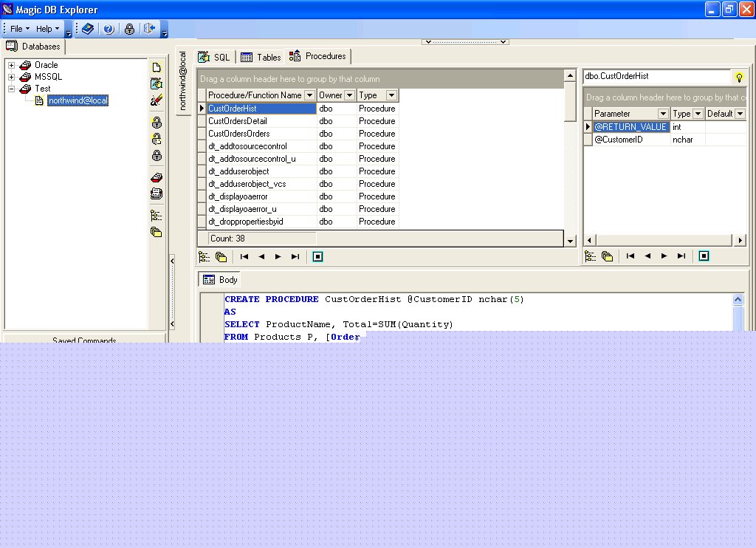Go to previous record in procedures grid
Screen dimensions: 756x548
(x=261, y=256)
